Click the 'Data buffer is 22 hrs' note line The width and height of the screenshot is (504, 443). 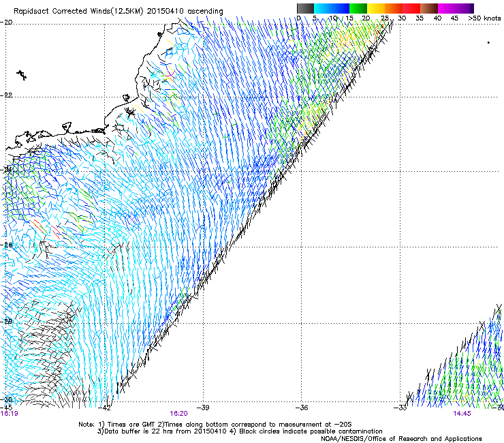(240, 431)
